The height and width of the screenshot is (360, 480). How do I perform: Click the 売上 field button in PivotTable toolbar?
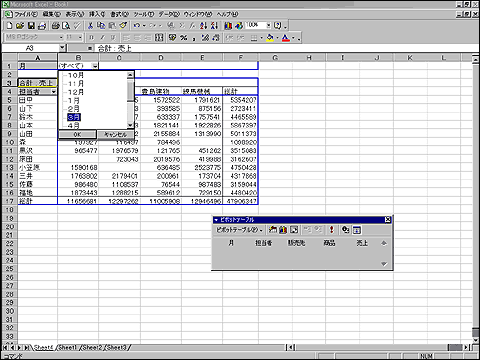pos(362,243)
